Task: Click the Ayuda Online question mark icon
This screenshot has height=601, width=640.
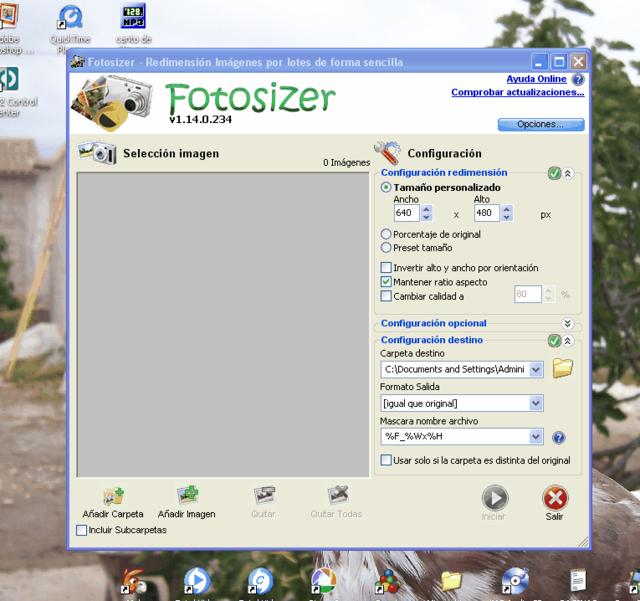Action: (578, 79)
